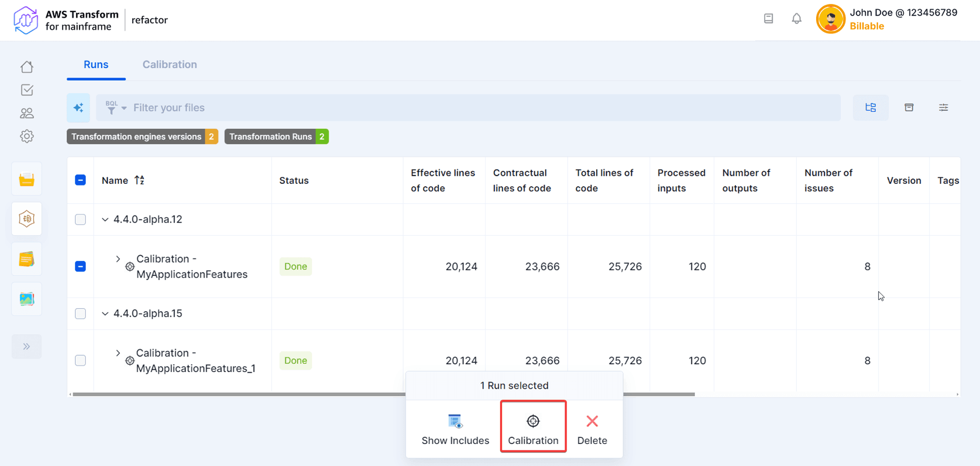Collapse the 4.4.0-alpha.15 version group
Image resolution: width=980 pixels, height=466 pixels.
pyautogui.click(x=105, y=314)
